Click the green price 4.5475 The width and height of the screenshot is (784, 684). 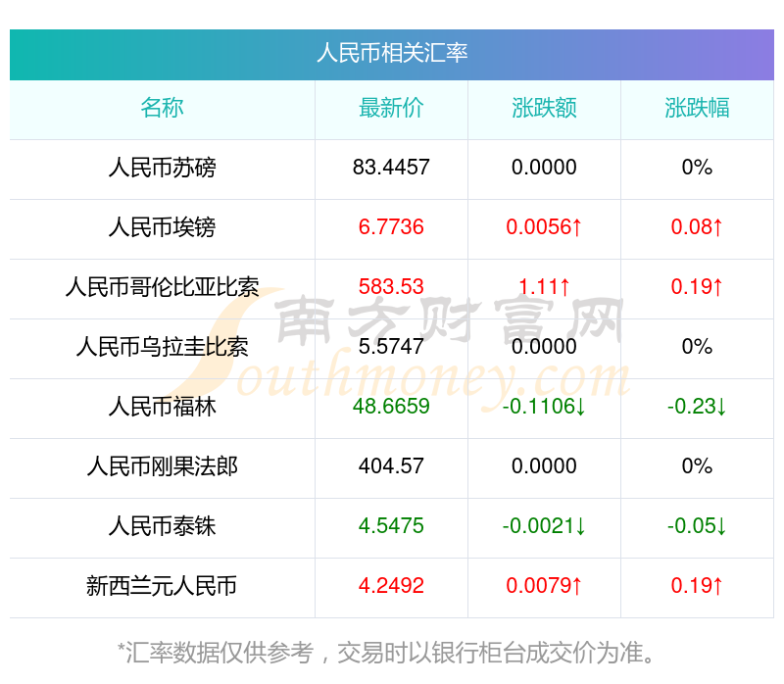(391, 526)
